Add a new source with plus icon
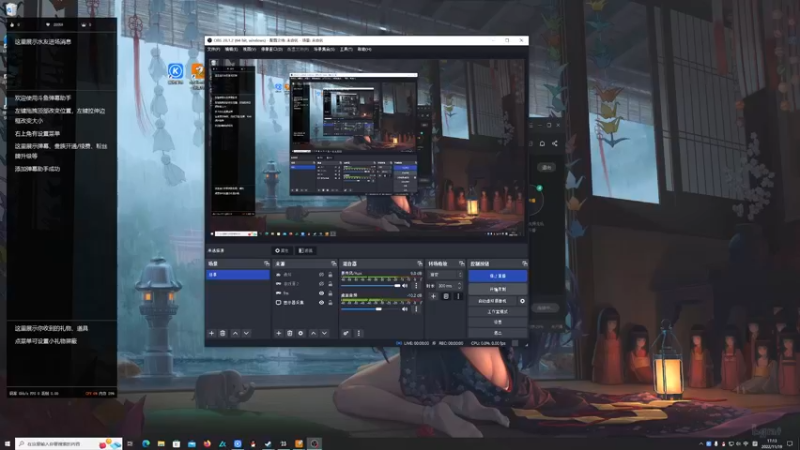Viewport: 800px width, 450px height. click(x=279, y=333)
